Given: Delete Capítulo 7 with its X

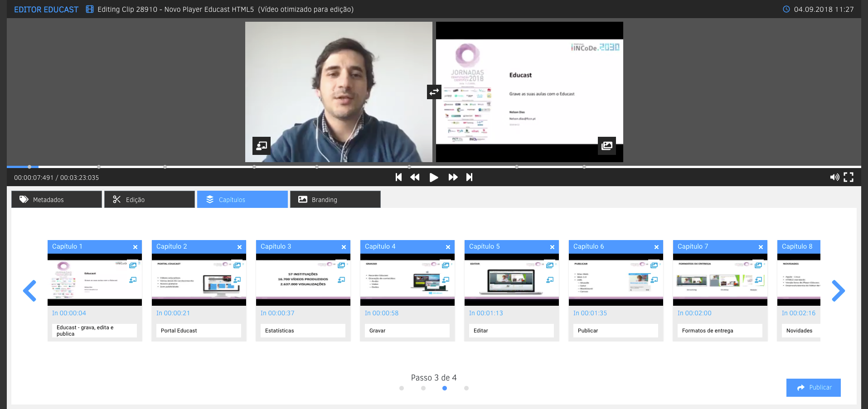Looking at the screenshot, I should 761,247.
